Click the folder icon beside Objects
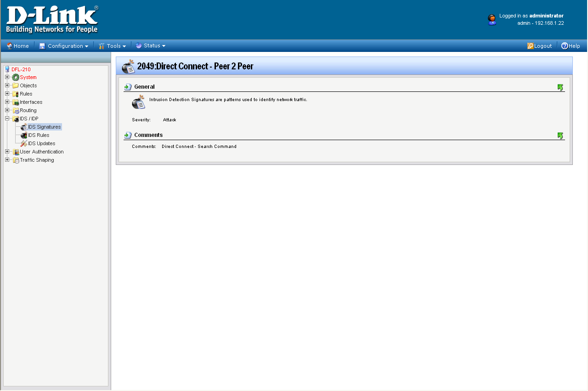This screenshot has width=588, height=391. [x=16, y=85]
